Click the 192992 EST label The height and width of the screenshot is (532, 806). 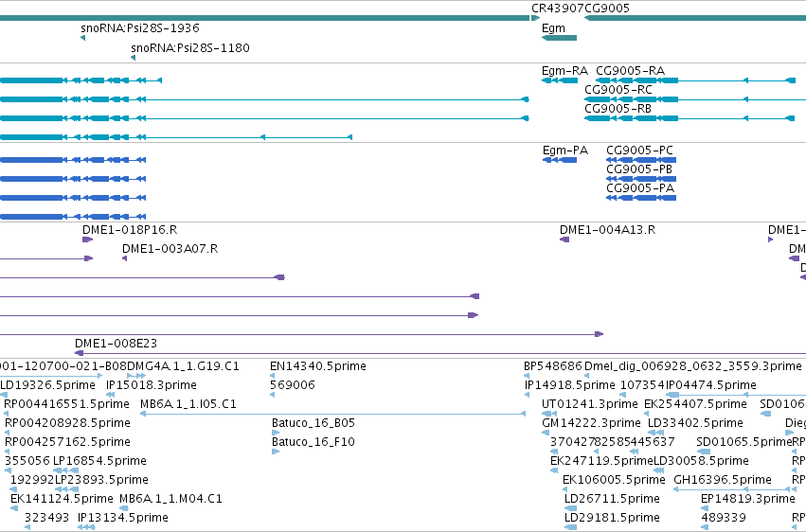(x=32, y=481)
